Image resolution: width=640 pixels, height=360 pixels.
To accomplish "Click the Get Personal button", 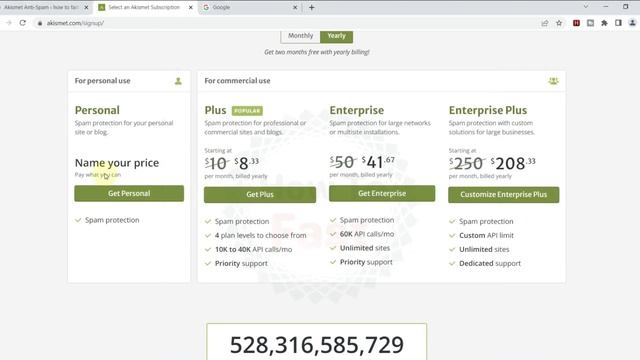I will 129,193.
